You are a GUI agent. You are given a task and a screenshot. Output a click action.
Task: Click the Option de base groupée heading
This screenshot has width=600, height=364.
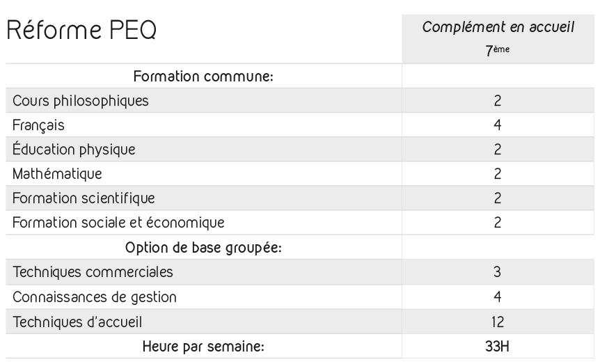(203, 248)
